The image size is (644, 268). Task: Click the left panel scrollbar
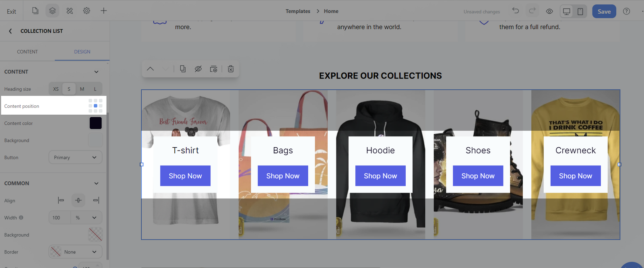coord(107,185)
